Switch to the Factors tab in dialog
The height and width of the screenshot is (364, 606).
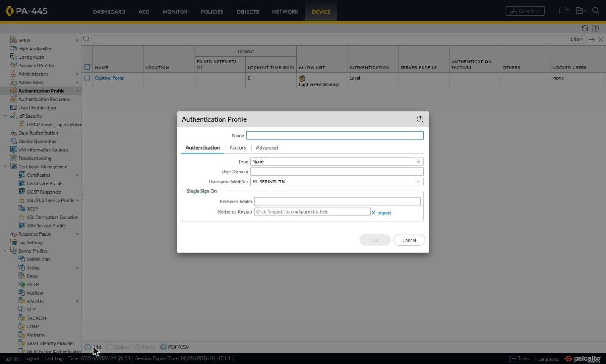(238, 147)
